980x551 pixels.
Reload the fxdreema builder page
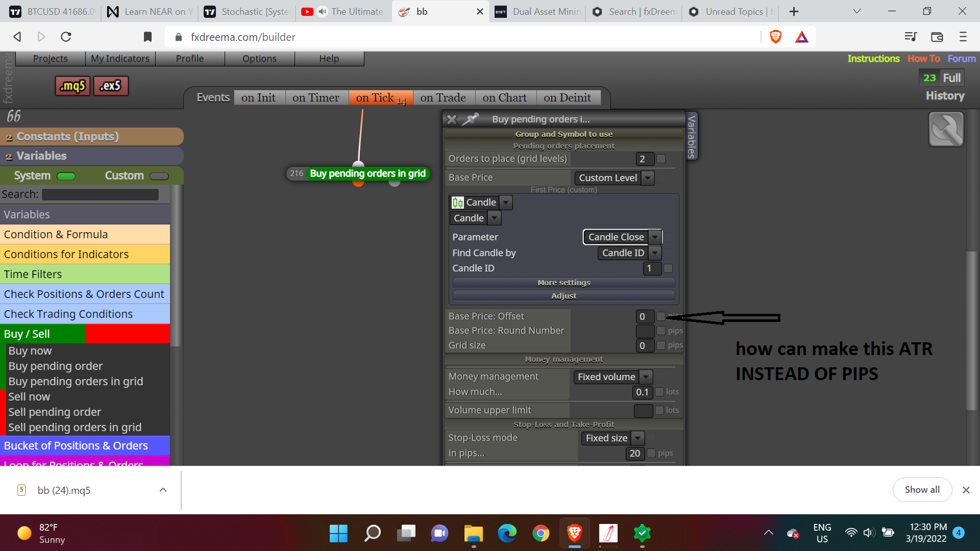click(x=66, y=37)
